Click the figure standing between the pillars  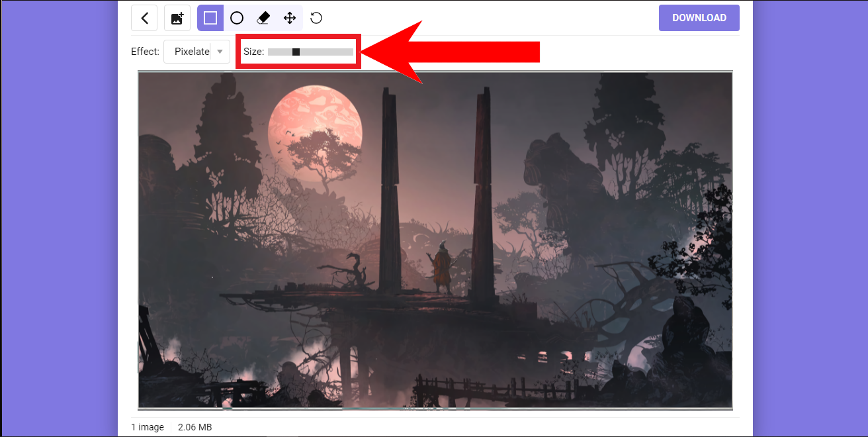(442, 269)
